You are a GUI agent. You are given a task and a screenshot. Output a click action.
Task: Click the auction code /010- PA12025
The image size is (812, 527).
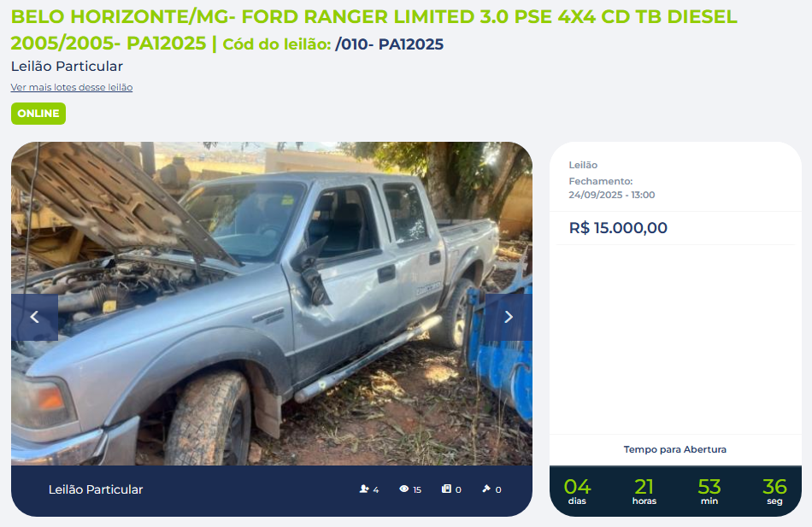pyautogui.click(x=389, y=44)
